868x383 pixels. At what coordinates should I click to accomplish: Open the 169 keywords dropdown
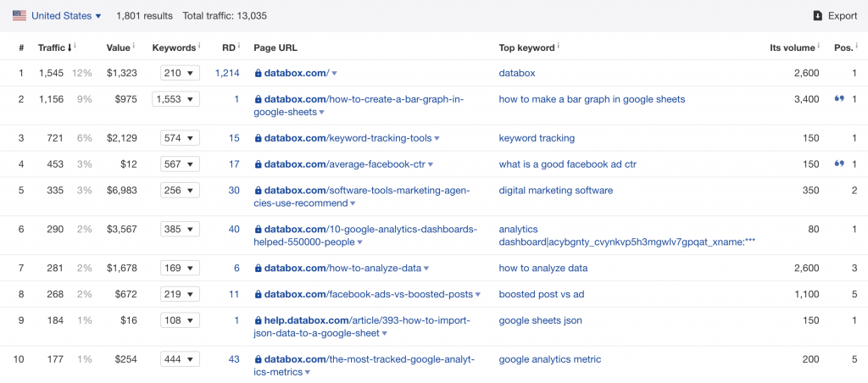(x=180, y=269)
